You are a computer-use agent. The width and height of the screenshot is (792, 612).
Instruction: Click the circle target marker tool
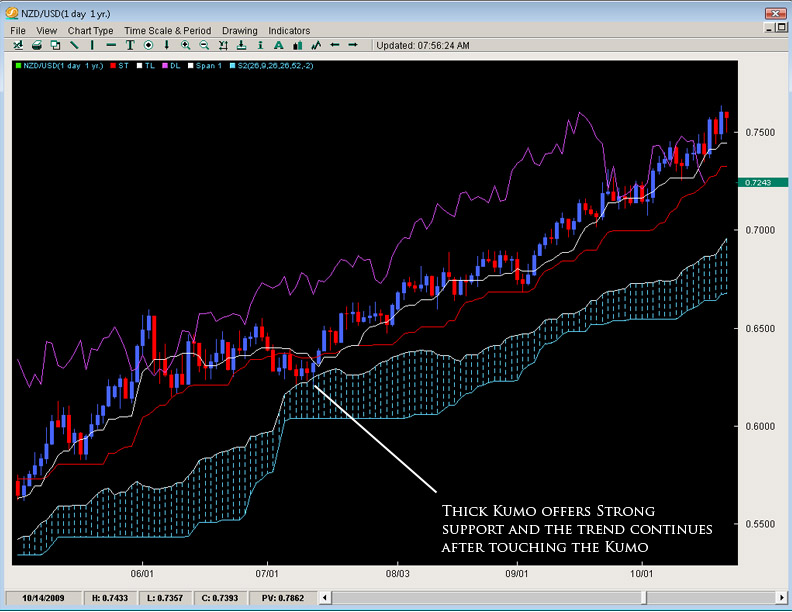[x=148, y=45]
